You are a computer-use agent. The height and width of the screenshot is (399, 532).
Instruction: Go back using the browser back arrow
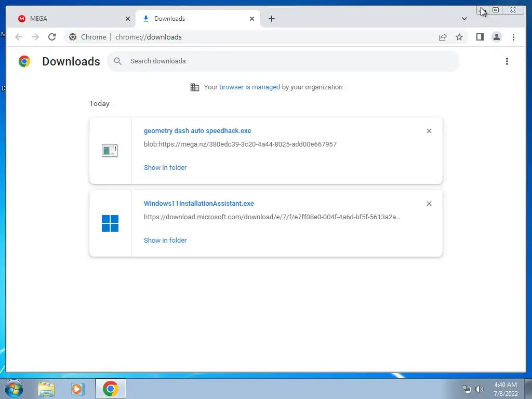(19, 37)
